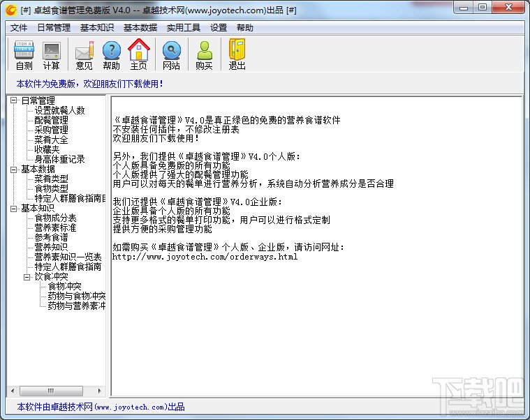Image resolution: width=530 pixels, height=420 pixels.
Task: Click the line 提供方便的采购管理功能
Action: coord(162,230)
